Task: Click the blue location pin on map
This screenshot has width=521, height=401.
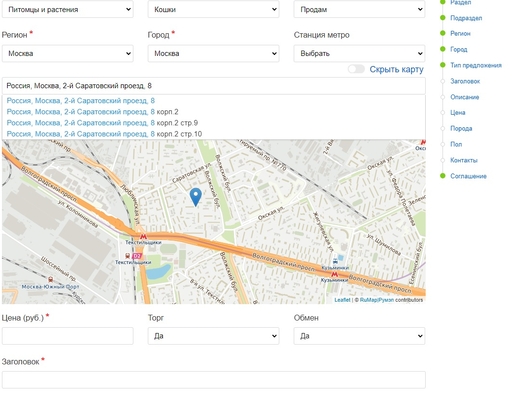Action: [196, 197]
